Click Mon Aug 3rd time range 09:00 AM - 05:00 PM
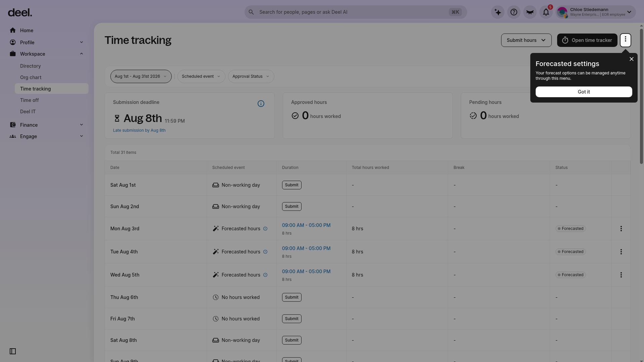Image resolution: width=644 pixels, height=362 pixels. click(306, 225)
